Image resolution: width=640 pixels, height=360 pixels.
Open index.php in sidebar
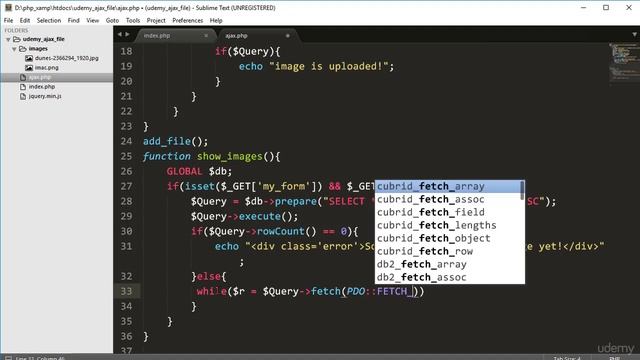42,87
